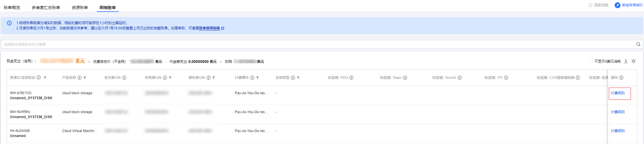Switch to the 账单概览 tab
The image size is (644, 144).
point(12,8)
